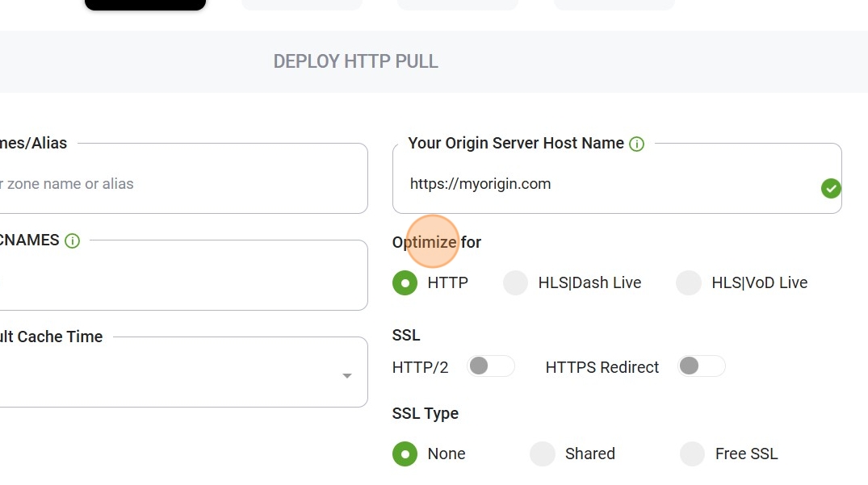Choose Shared SSL Type option
Viewport: 868px width, 485px height.
542,454
